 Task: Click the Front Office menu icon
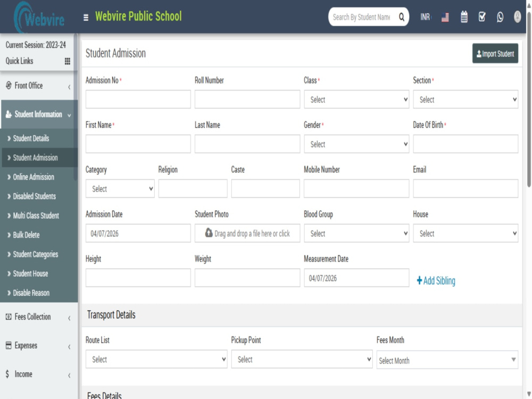[9, 86]
